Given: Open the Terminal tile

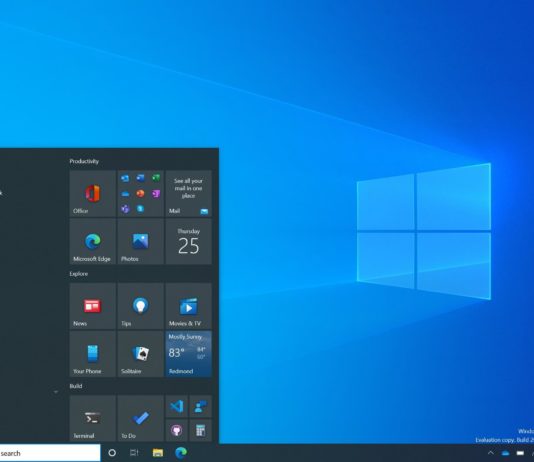Looking at the screenshot, I should (93, 418).
